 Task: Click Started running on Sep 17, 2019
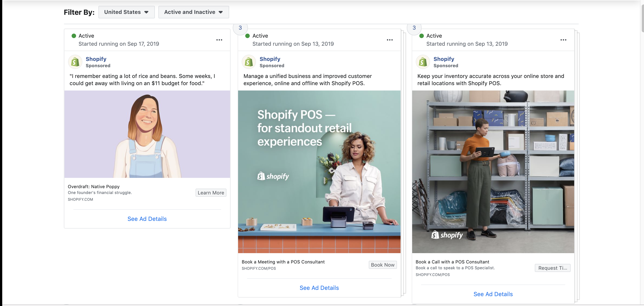119,44
